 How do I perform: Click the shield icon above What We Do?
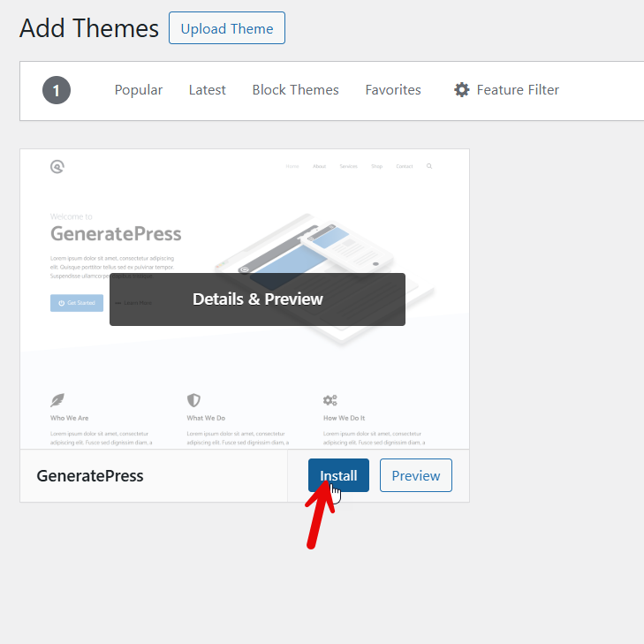pos(193,400)
